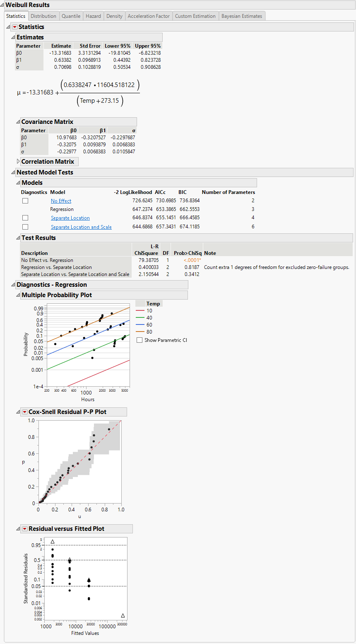Click the No Effect model link
Viewport: 356px width, 644px height.
click(61, 201)
